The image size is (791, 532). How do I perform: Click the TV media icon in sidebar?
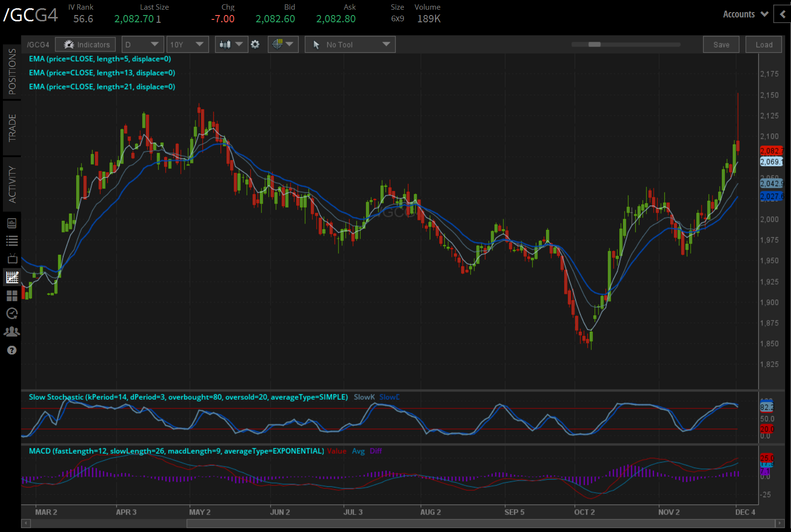(x=12, y=258)
